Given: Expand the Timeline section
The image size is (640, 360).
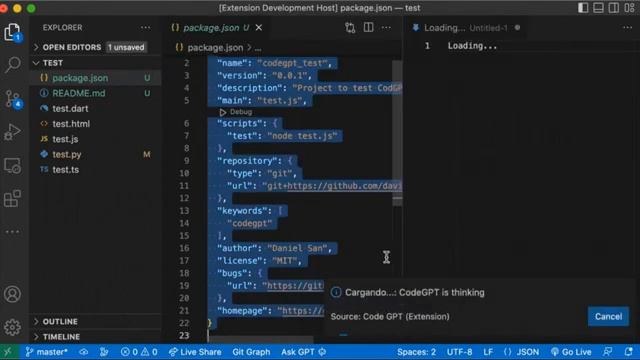Looking at the screenshot, I should [x=95, y=337].
